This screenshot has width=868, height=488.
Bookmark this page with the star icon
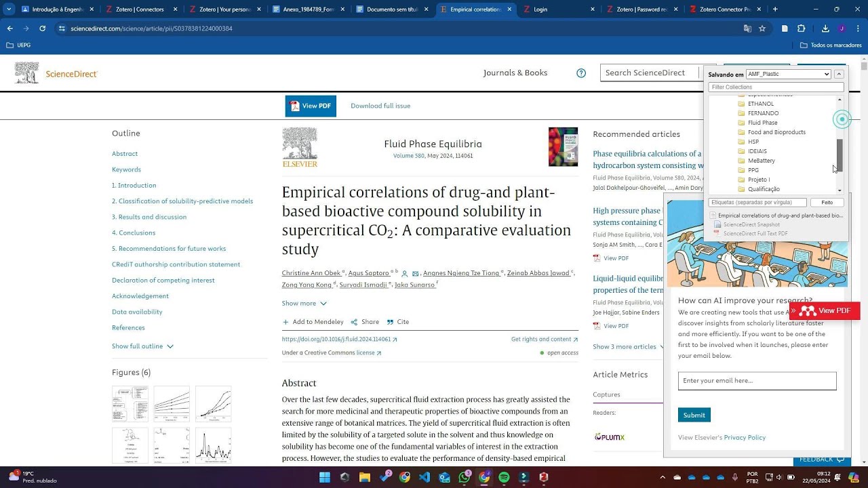[x=762, y=28]
